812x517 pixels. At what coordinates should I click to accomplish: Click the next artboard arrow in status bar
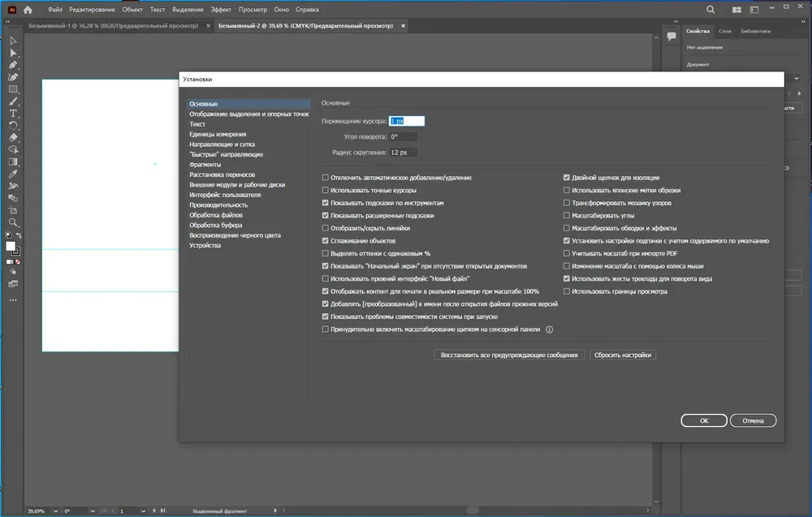pos(154,511)
